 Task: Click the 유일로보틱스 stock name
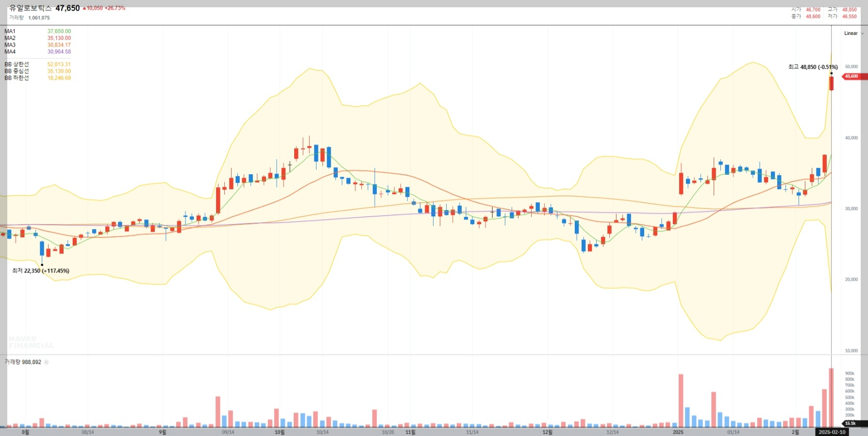pos(31,8)
